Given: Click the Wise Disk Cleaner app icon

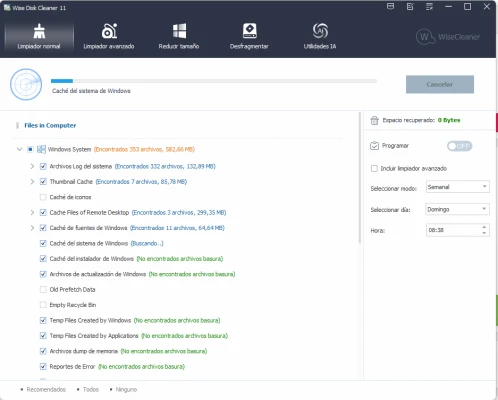Looking at the screenshot, I should click(x=7, y=7).
